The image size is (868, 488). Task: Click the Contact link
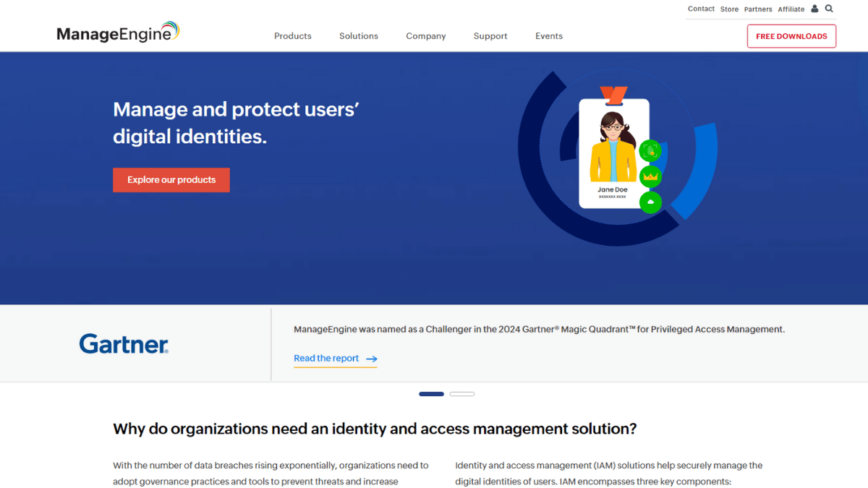tap(701, 9)
